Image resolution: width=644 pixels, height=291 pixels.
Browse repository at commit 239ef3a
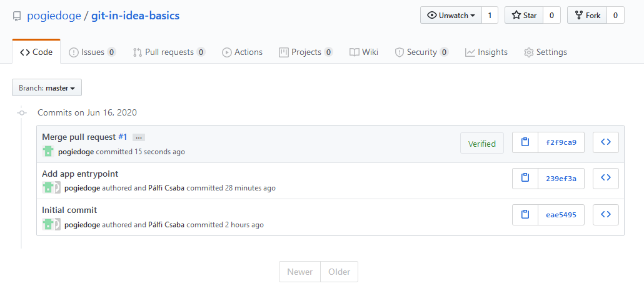click(x=606, y=178)
